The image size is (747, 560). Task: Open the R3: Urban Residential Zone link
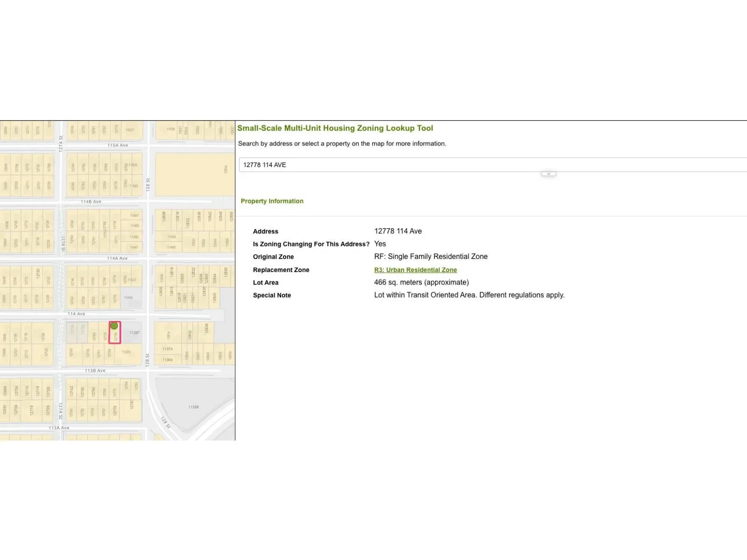pos(415,270)
